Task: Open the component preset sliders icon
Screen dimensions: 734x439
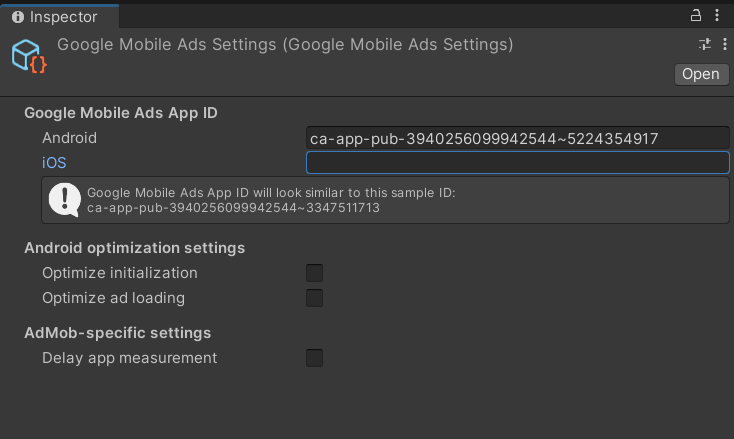Action: point(705,44)
